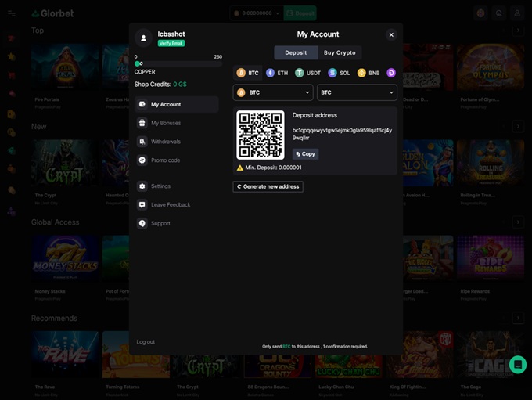Click the deposit QR code
Viewport: 532px width, 400px height.
(x=261, y=135)
